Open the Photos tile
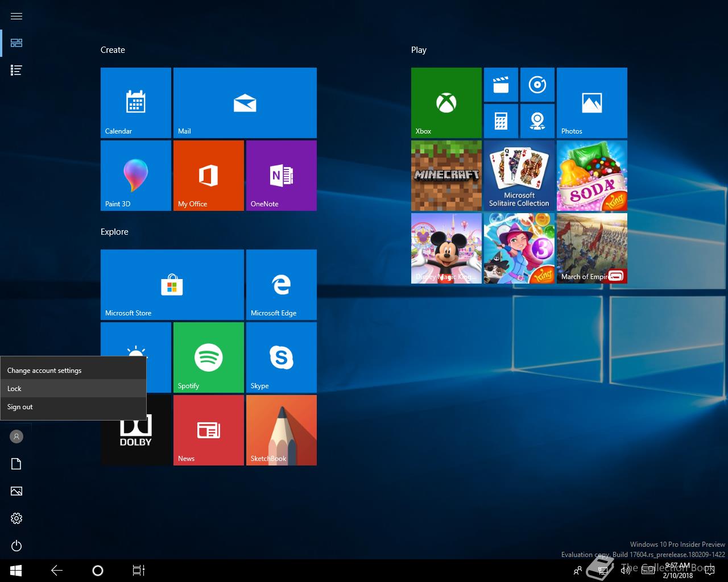The image size is (728, 582). (592, 103)
